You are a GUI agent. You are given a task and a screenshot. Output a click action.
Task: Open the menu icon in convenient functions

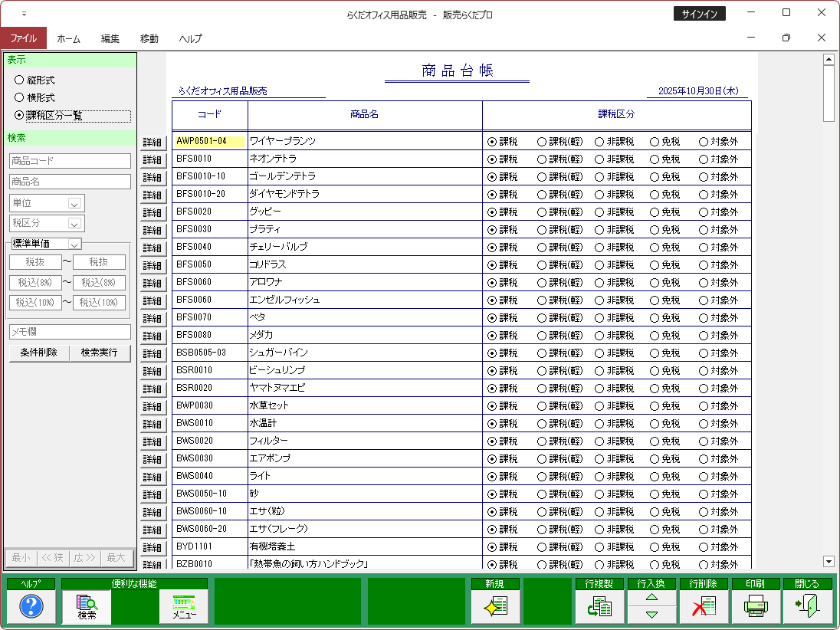pyautogui.click(x=184, y=607)
